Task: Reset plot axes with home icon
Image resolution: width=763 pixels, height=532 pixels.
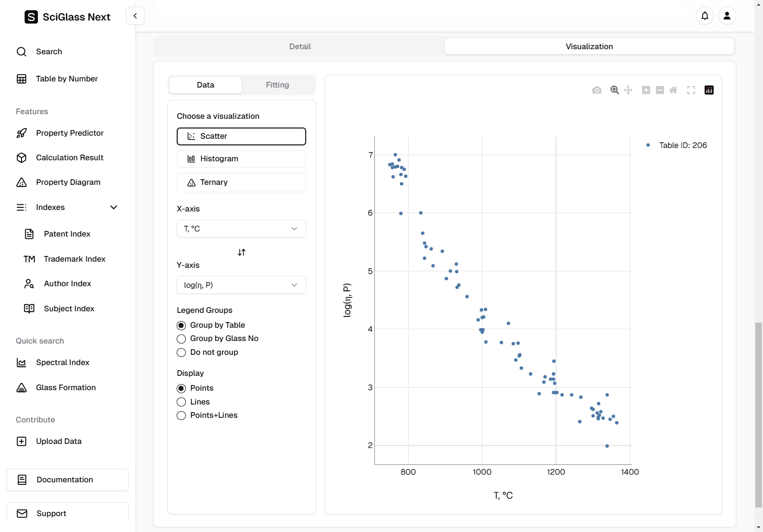Action: point(673,90)
